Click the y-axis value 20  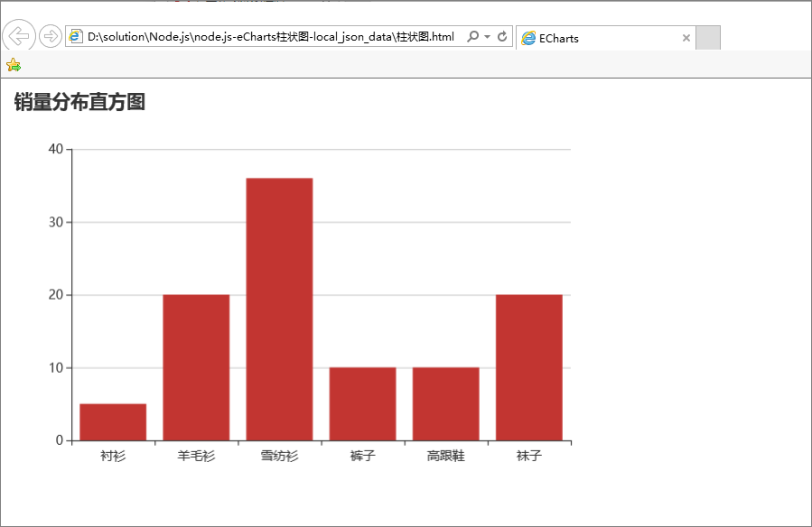point(55,295)
